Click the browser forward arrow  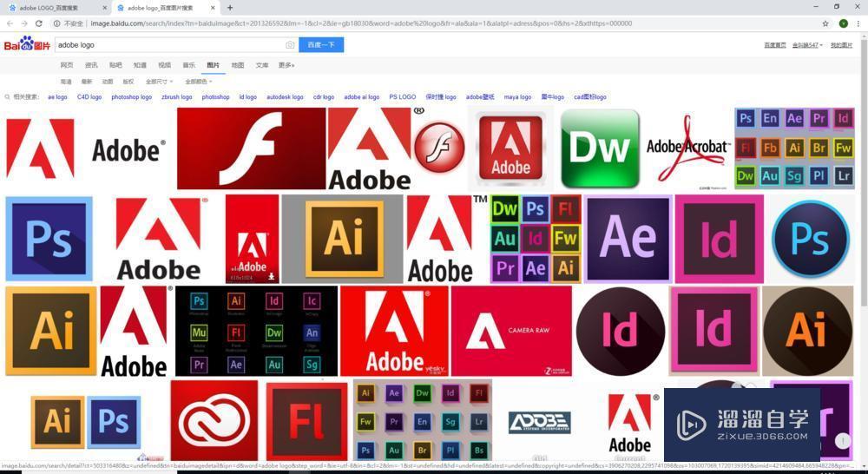pyautogui.click(x=23, y=23)
